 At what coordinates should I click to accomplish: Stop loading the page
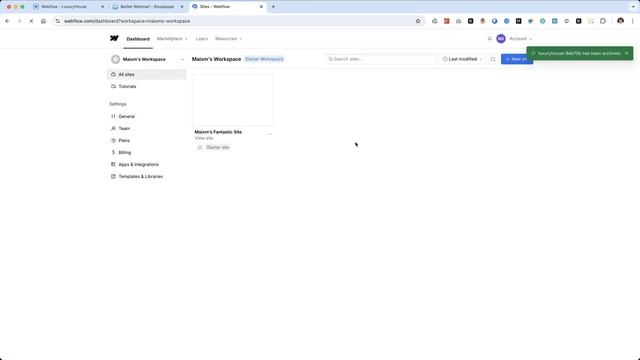(x=31, y=21)
